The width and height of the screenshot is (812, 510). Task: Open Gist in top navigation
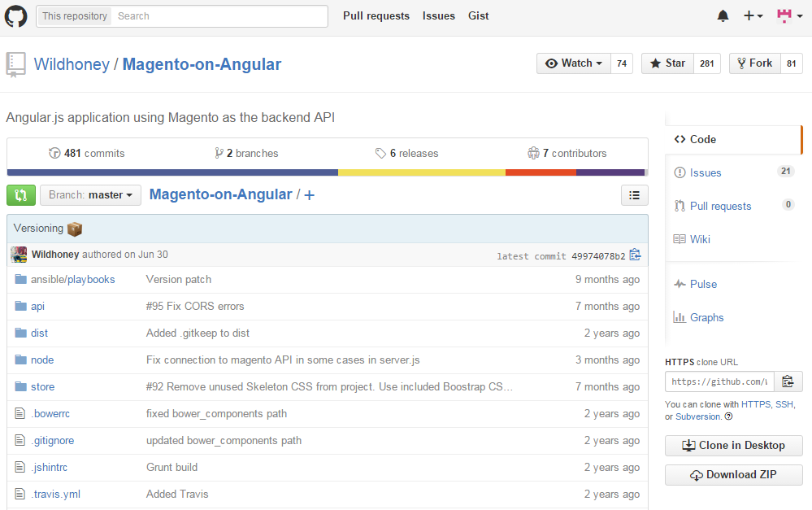pos(479,16)
